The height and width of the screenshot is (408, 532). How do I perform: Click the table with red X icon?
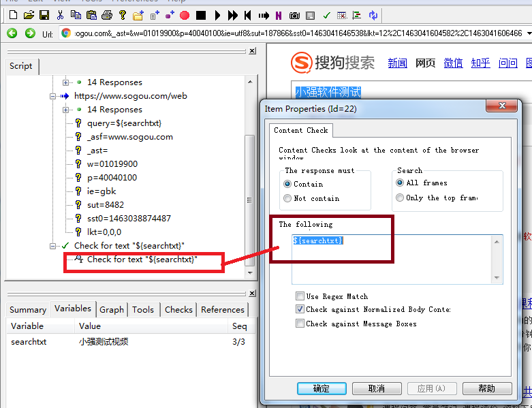click(342, 15)
